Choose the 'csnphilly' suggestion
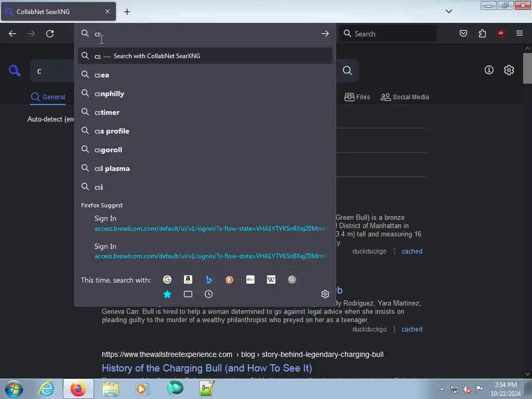Image resolution: width=532 pixels, height=399 pixels. tap(205, 94)
